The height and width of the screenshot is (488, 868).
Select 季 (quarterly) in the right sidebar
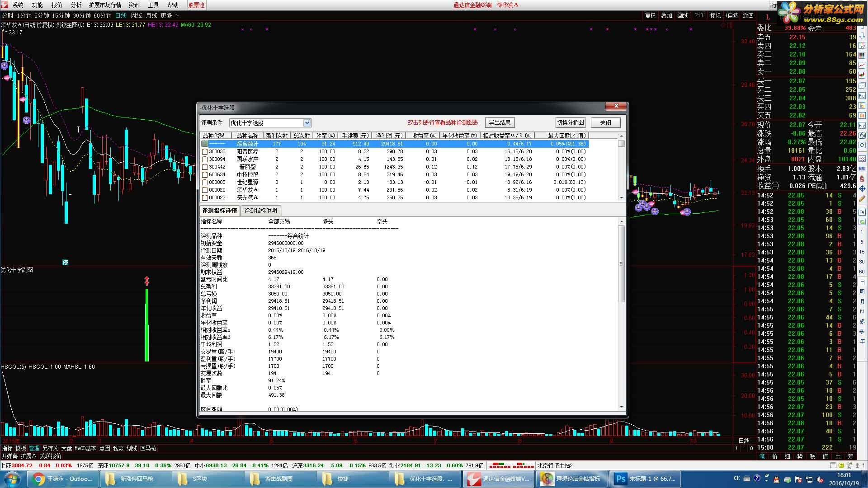862,331
